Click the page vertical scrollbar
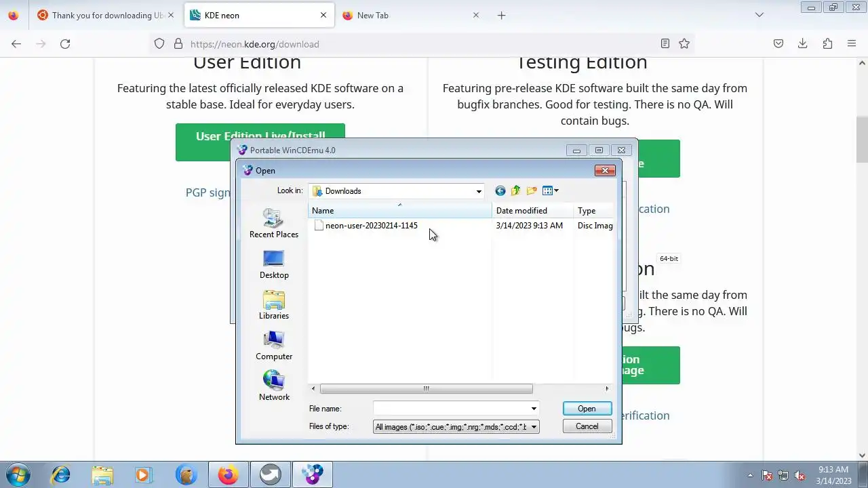Screen dimensions: 868x488 tap(862, 140)
